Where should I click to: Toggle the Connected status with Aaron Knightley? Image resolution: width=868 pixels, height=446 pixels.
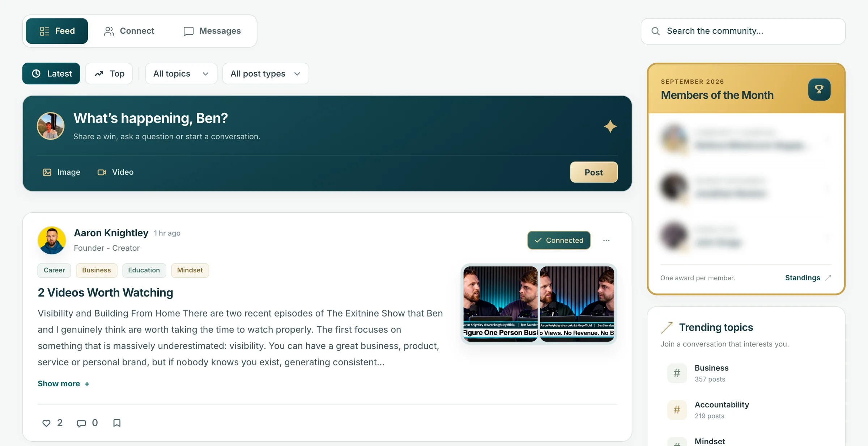559,240
